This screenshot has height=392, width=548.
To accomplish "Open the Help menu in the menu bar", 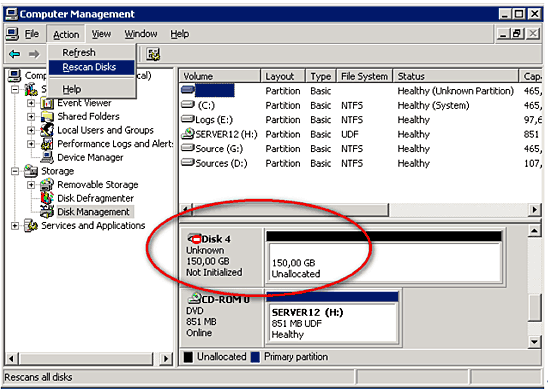I will point(180,34).
